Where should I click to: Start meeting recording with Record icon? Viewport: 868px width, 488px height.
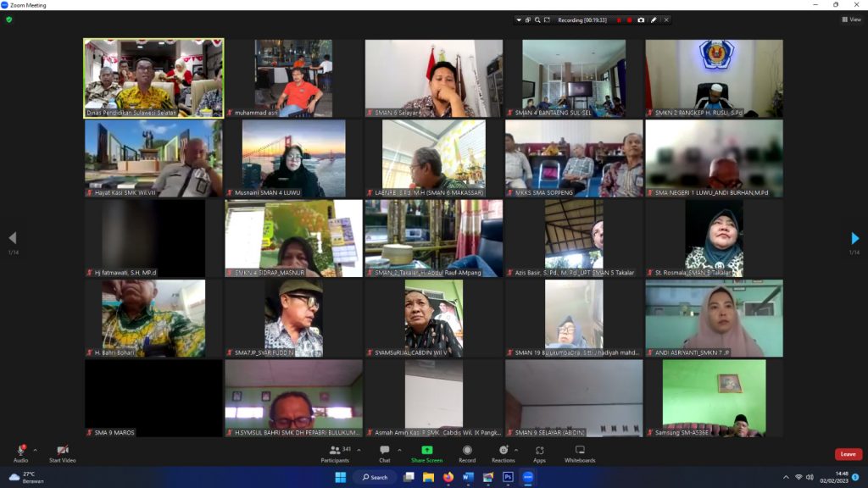[x=467, y=450]
